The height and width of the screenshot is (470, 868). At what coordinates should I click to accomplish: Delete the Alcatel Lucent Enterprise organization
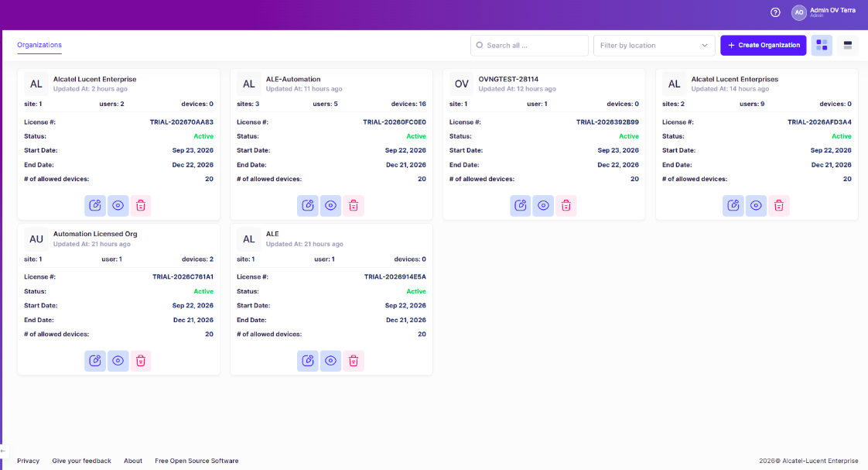(141, 206)
